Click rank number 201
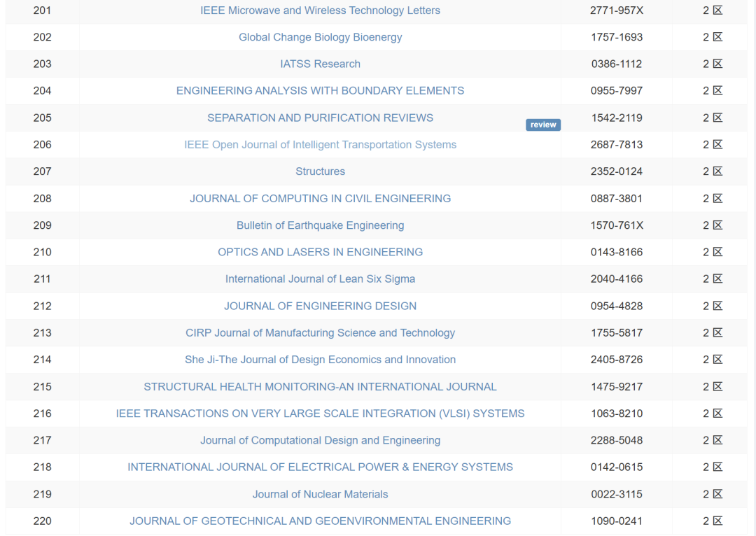756x536 pixels. pyautogui.click(x=43, y=10)
